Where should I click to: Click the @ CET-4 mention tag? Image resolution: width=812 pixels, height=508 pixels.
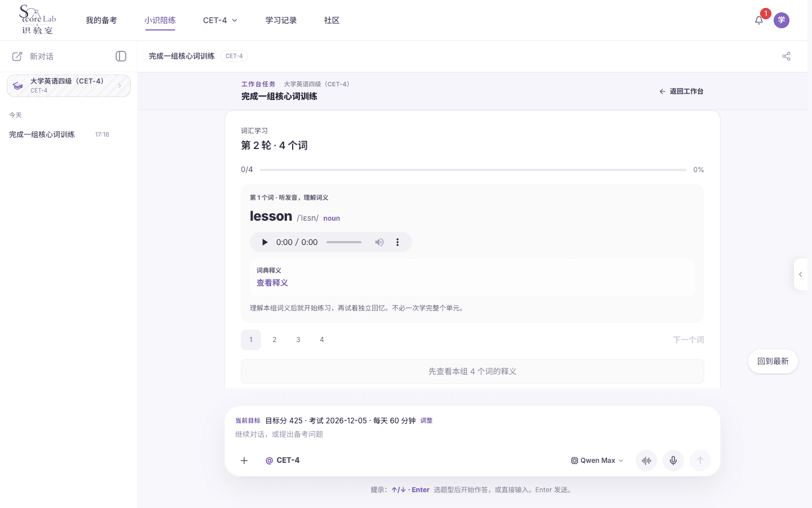[x=283, y=461]
